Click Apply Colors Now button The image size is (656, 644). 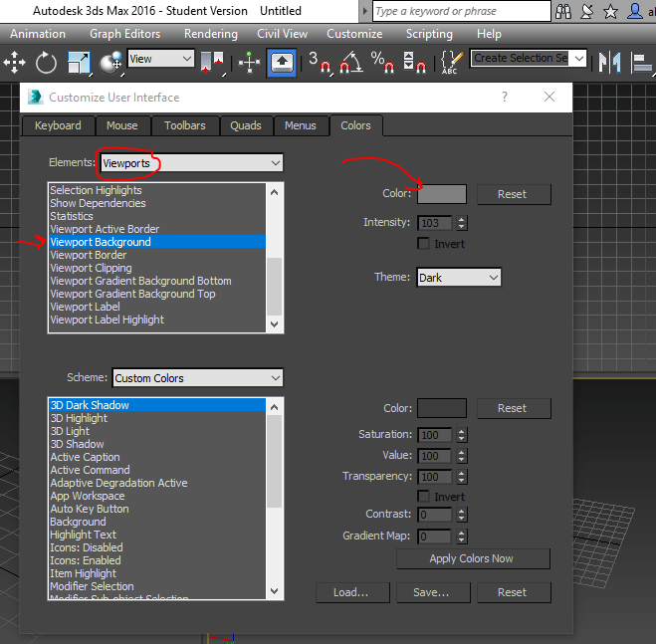tap(473, 558)
